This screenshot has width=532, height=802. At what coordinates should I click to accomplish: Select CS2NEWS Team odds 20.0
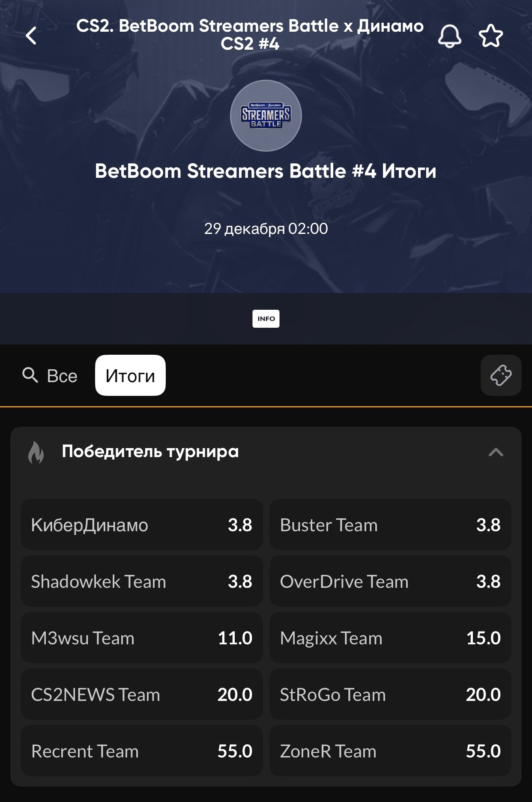[141, 694]
